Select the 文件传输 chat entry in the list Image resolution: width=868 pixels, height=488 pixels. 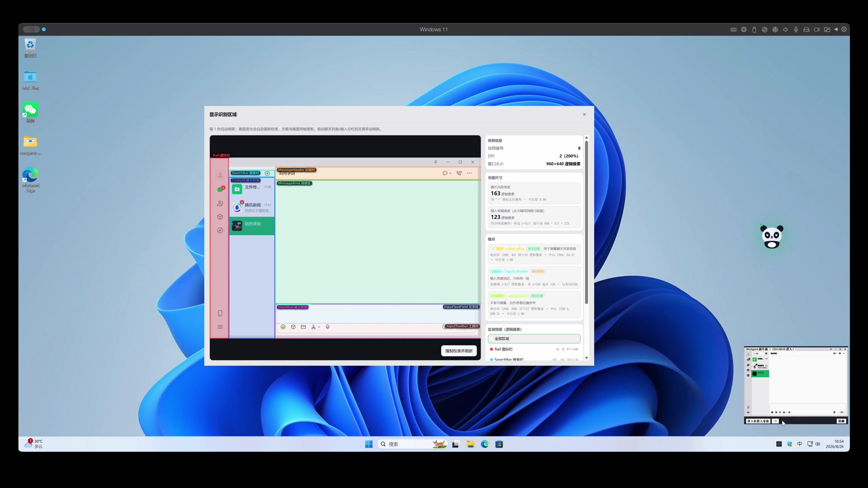tap(252, 189)
